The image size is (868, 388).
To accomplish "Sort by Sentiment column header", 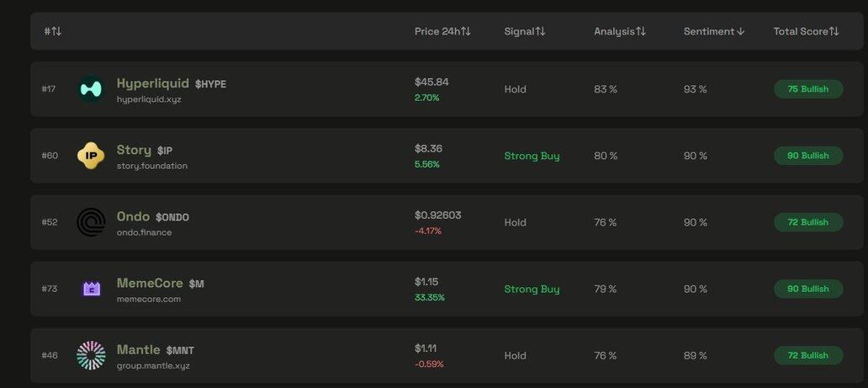I will pos(714,31).
